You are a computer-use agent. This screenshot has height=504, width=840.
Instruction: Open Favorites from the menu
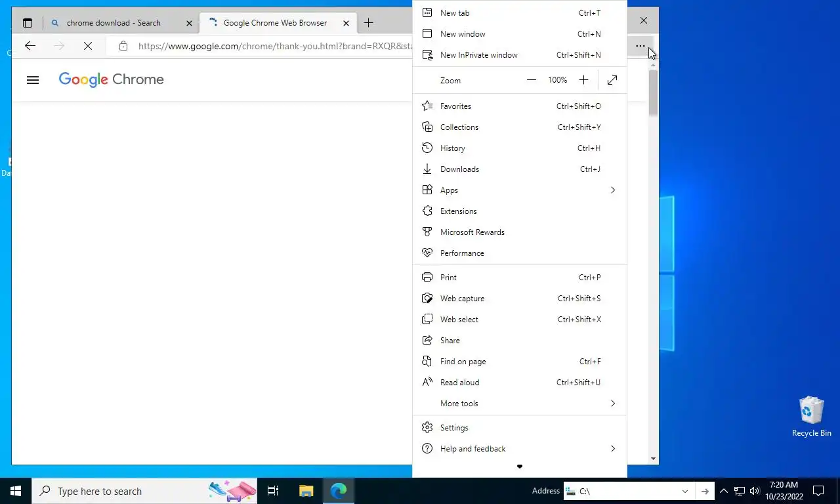coord(520,106)
